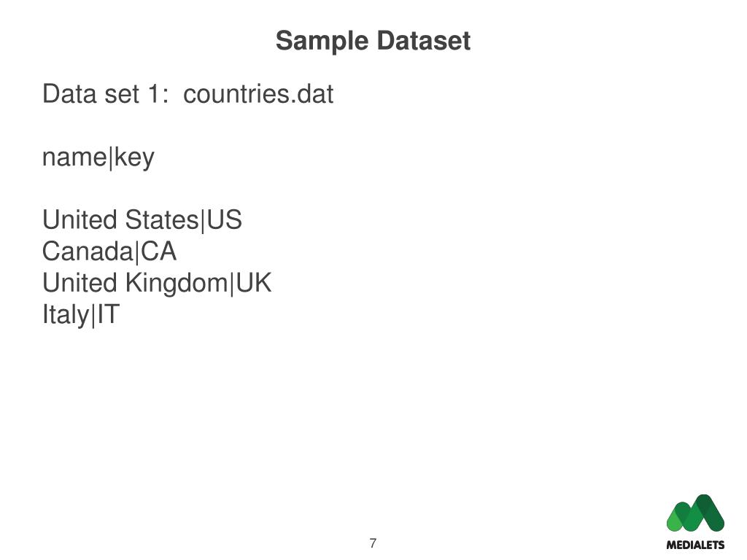
Task: Click the "IT" key code
Action: (107, 315)
